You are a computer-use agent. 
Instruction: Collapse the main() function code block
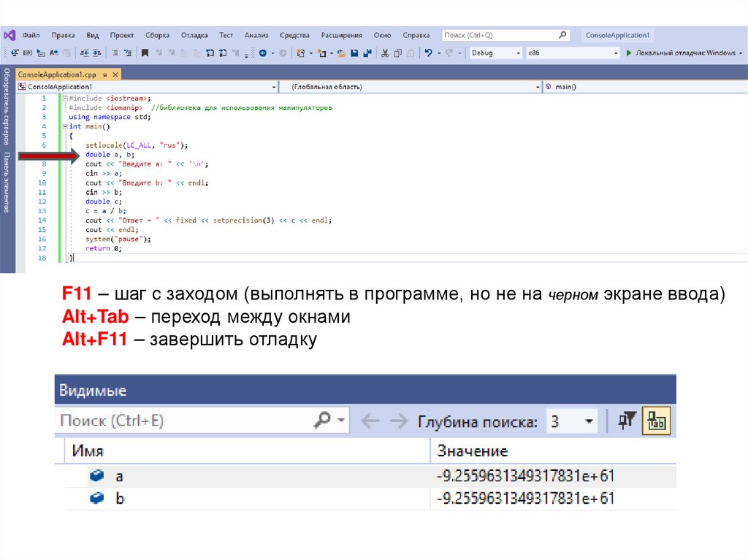pyautogui.click(x=64, y=126)
